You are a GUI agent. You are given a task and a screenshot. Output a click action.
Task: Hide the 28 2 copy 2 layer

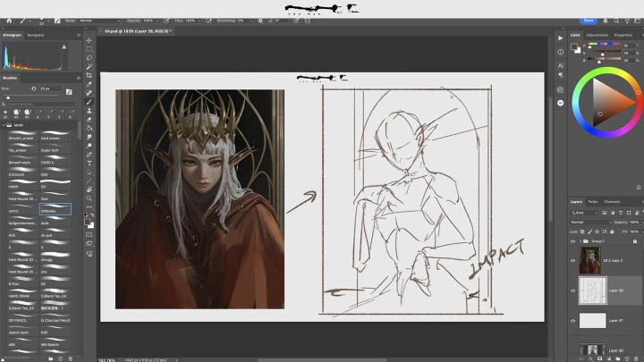click(x=573, y=261)
